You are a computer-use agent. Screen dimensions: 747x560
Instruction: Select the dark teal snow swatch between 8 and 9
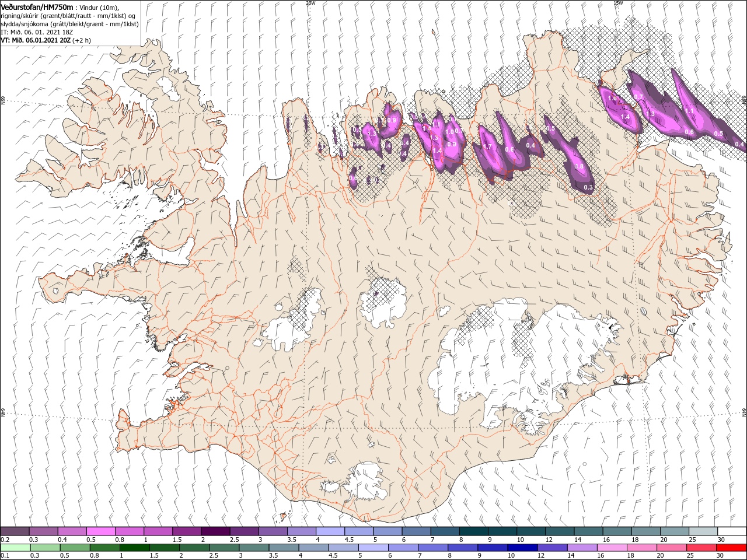tap(474, 531)
